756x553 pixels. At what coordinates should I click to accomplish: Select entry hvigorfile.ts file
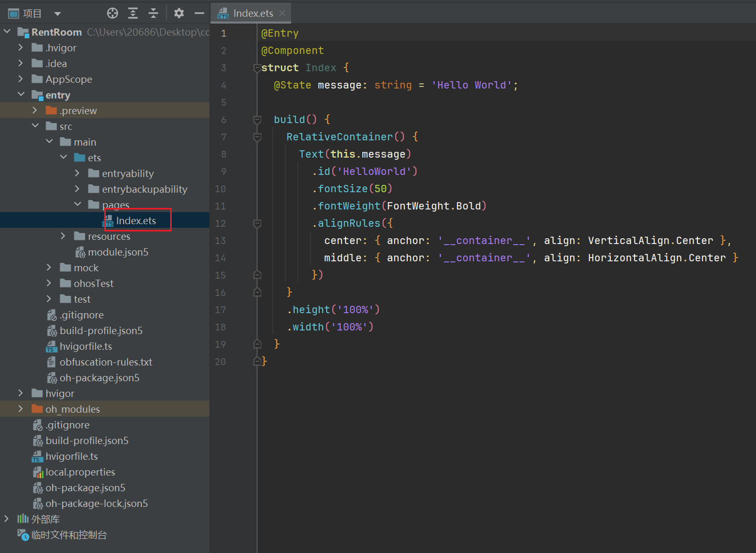(x=86, y=346)
